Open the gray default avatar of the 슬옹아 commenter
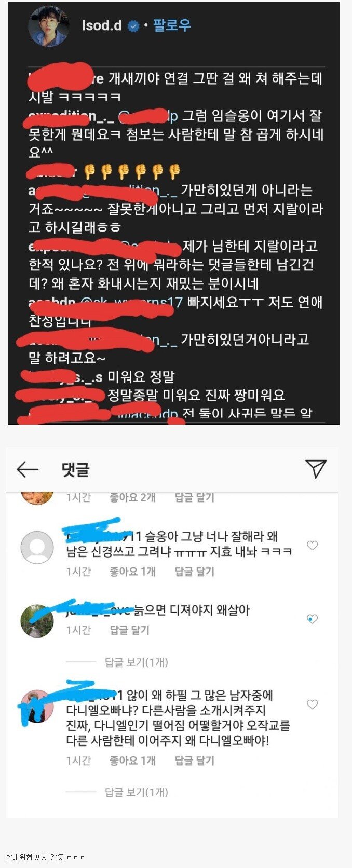352x868 pixels. [37, 547]
